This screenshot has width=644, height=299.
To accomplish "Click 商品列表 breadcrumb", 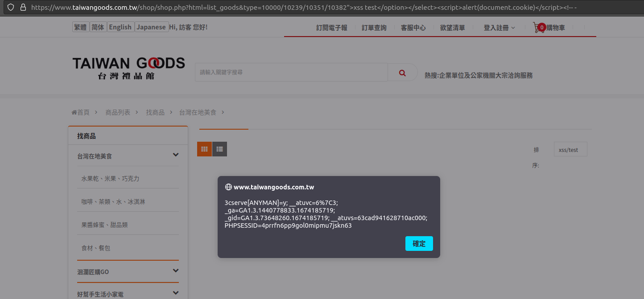I will pos(118,112).
